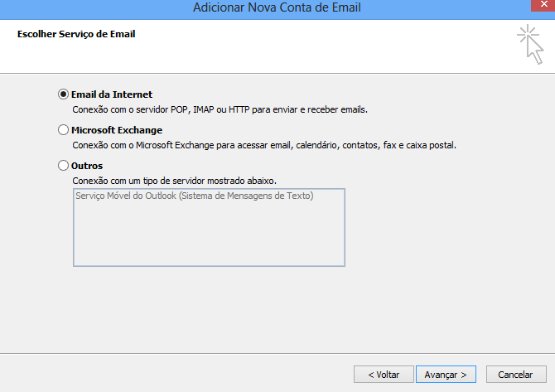
Task: Click the dialog title bar text
Action: tap(277, 7)
